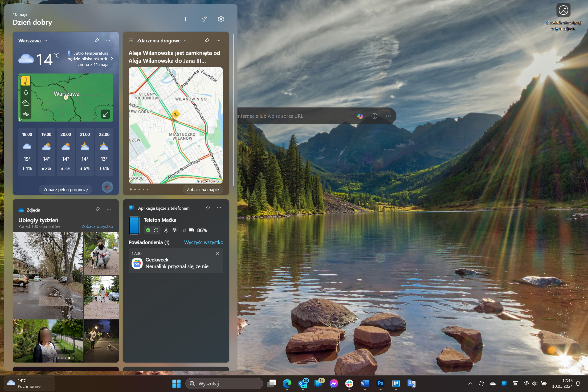Pin the Warszawa weather widget

click(97, 40)
